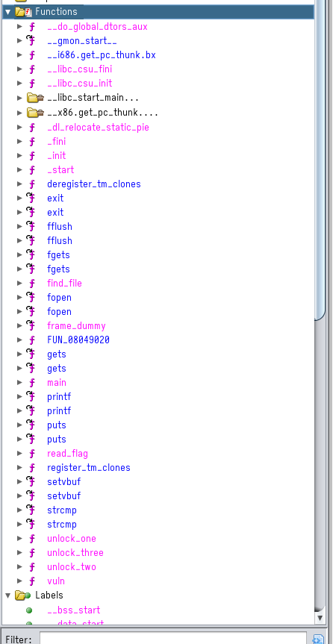Click the filter options icon beside the Filter field
This screenshot has height=644, width=333.
coord(318,639)
